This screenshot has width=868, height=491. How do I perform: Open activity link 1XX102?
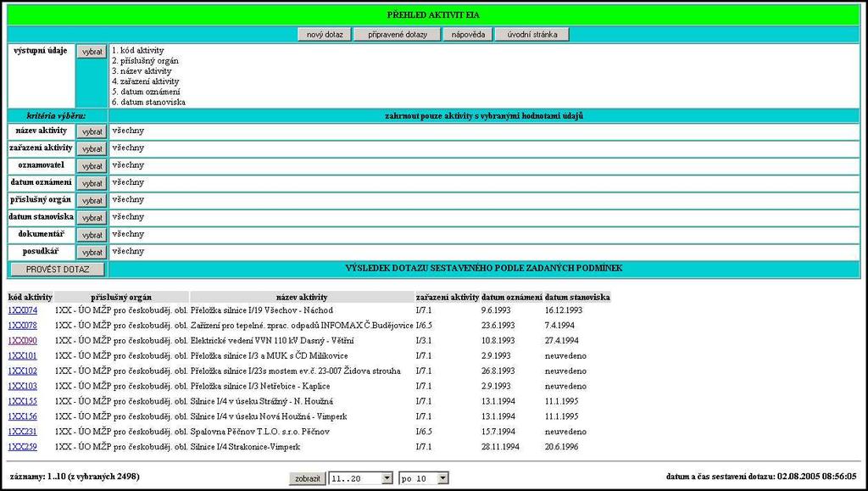coord(23,371)
